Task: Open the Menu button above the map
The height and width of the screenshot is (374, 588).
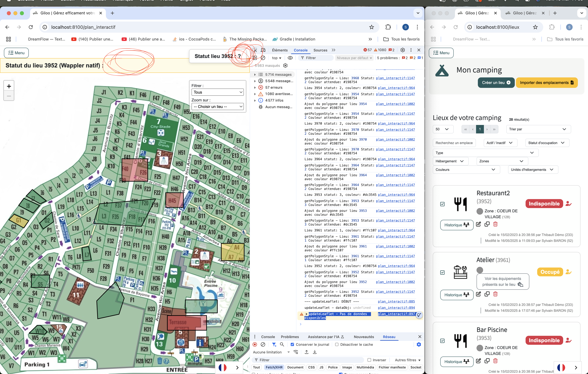Action: 16,53
